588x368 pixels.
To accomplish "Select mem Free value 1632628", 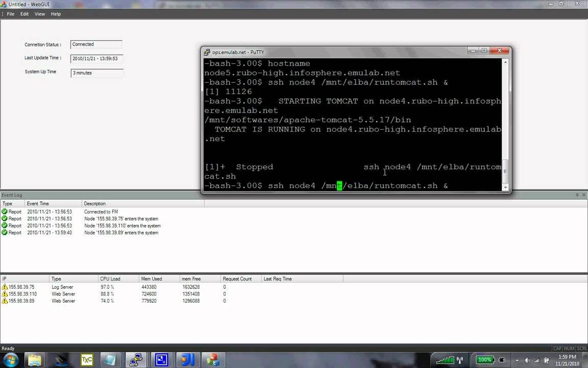I will [191, 287].
